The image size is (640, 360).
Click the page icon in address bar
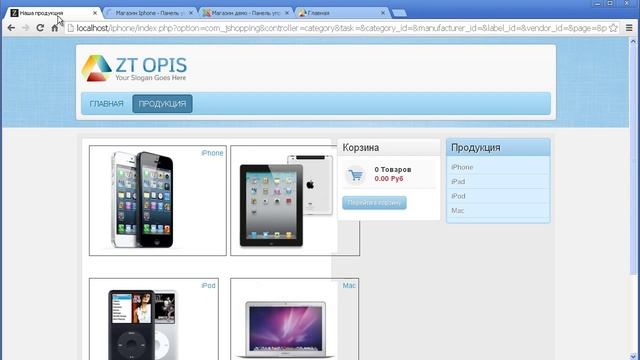(x=71, y=28)
